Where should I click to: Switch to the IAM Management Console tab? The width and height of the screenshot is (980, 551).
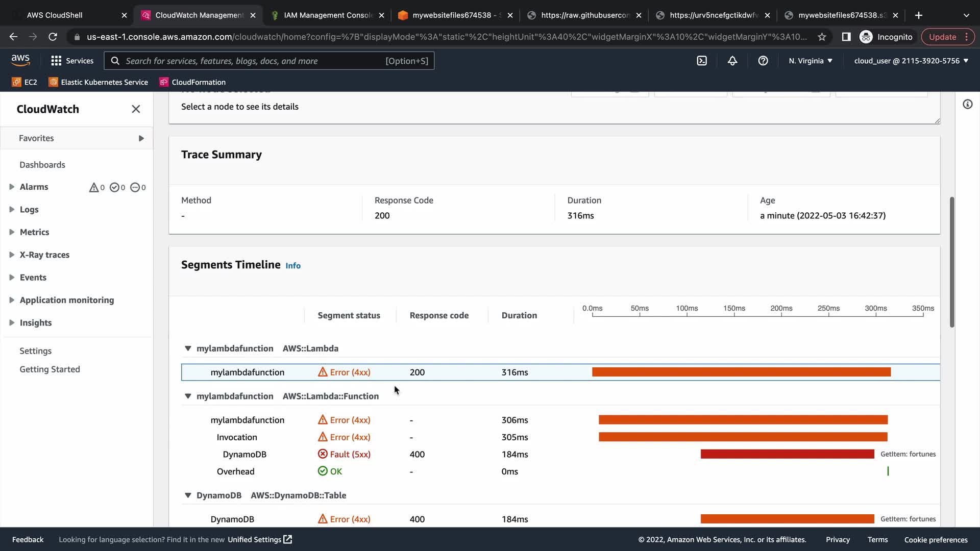pyautogui.click(x=328, y=15)
